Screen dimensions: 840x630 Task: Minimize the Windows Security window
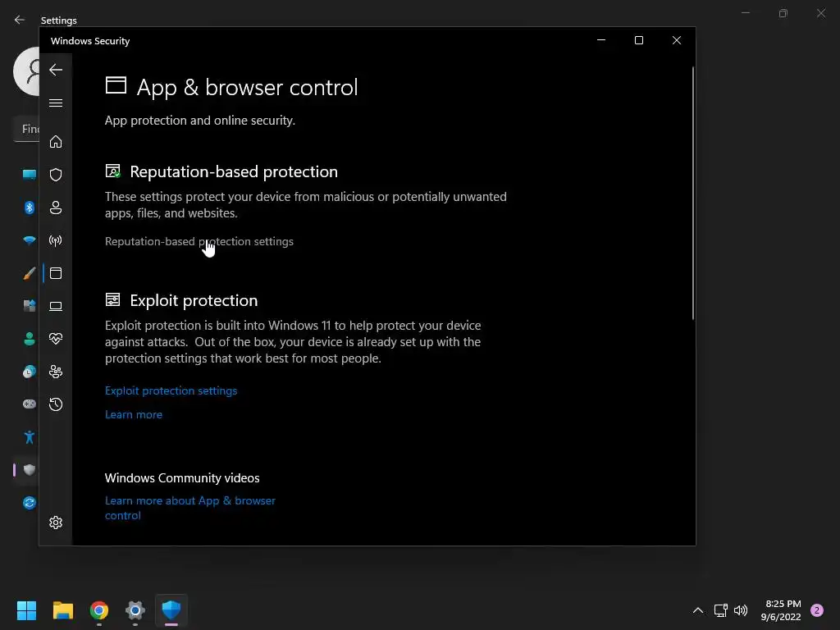coord(601,40)
